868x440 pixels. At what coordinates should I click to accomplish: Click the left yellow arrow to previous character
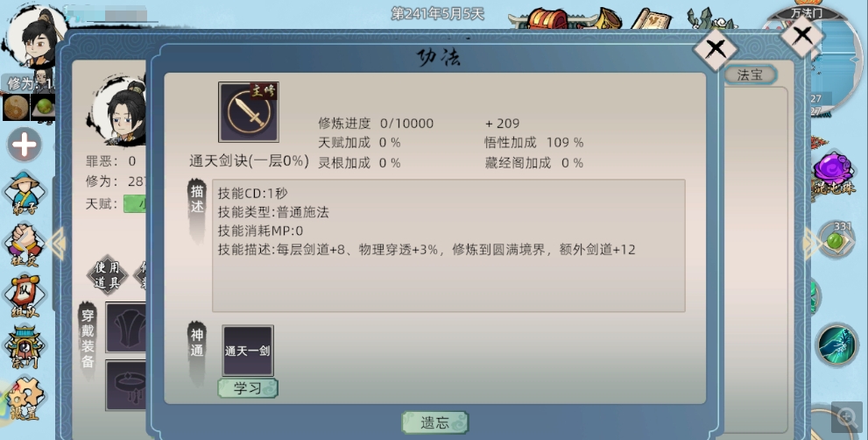point(56,243)
